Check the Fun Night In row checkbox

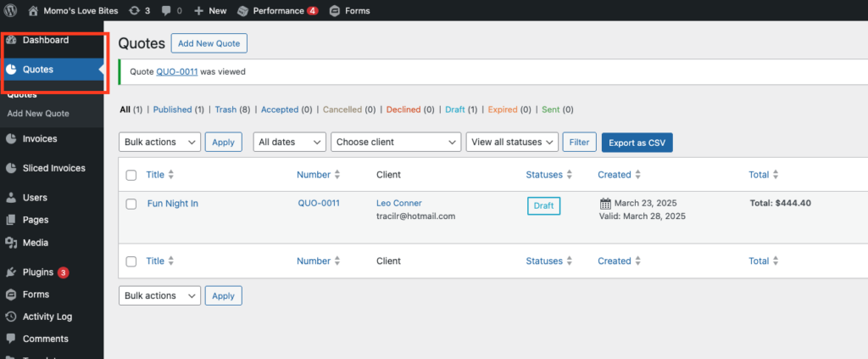131,204
